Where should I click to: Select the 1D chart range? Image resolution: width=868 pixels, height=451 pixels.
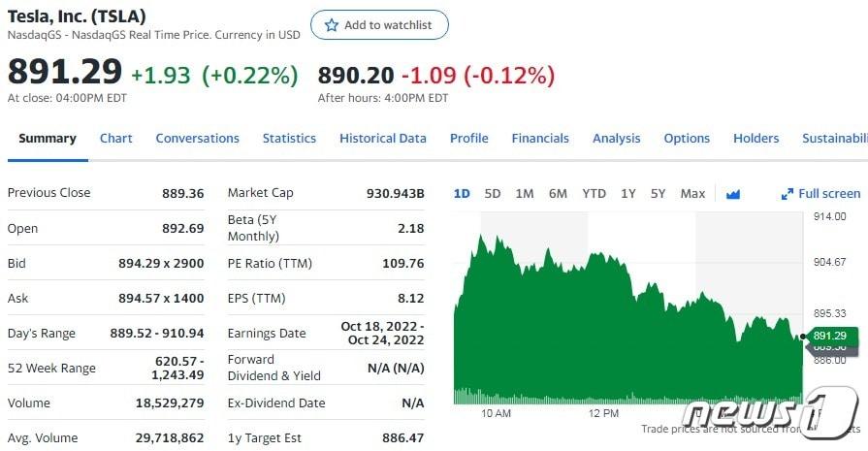462,194
